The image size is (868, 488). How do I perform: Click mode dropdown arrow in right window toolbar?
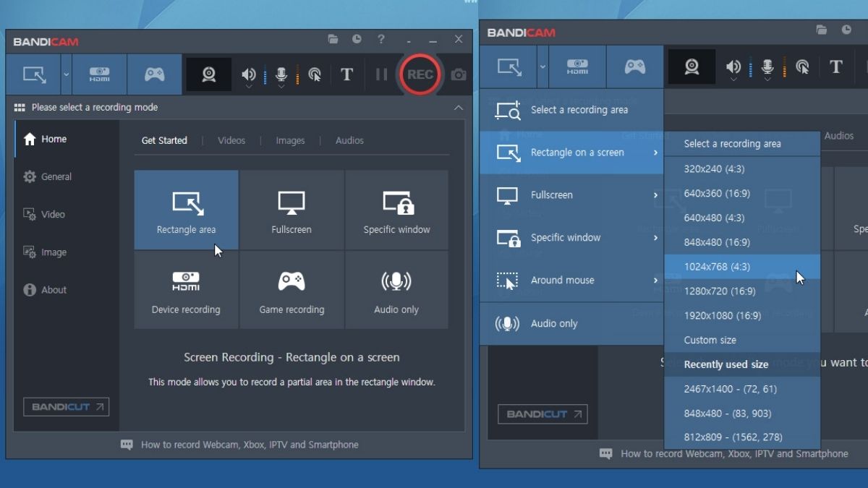[x=542, y=67]
